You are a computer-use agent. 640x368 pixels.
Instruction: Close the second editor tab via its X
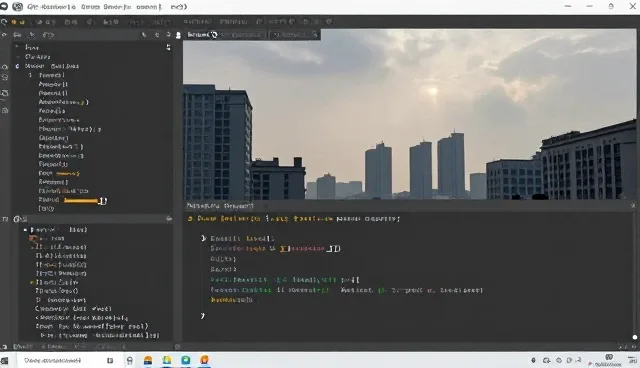pos(314,35)
